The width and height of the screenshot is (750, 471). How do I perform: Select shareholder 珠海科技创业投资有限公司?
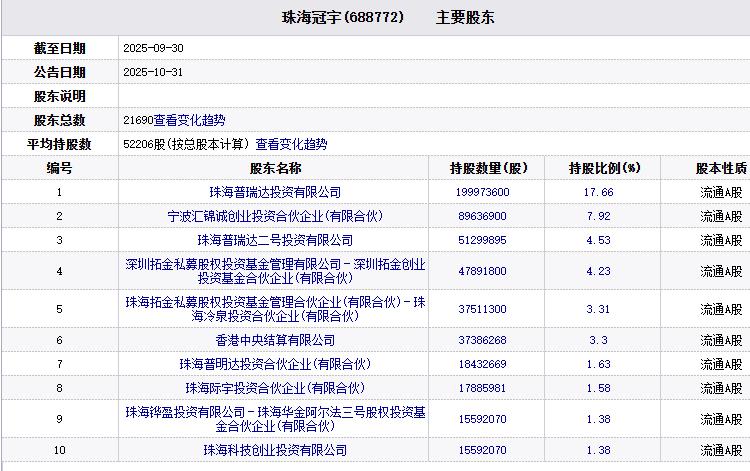click(x=275, y=451)
